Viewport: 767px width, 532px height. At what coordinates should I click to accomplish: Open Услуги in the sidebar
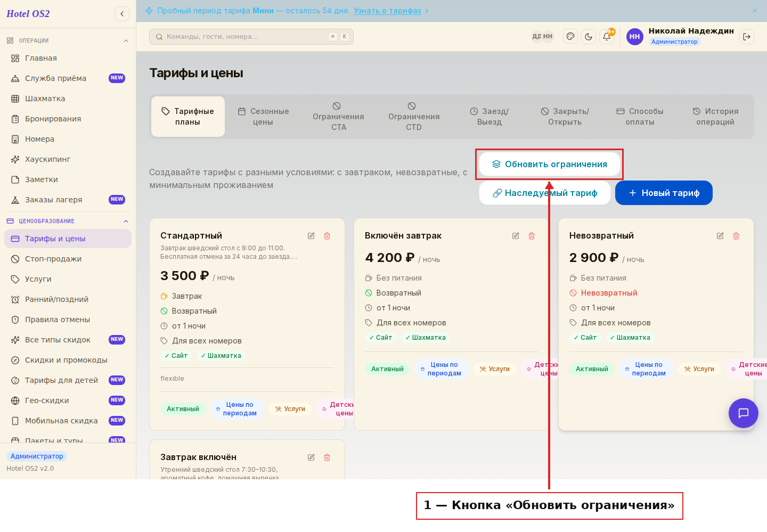[x=68, y=279]
